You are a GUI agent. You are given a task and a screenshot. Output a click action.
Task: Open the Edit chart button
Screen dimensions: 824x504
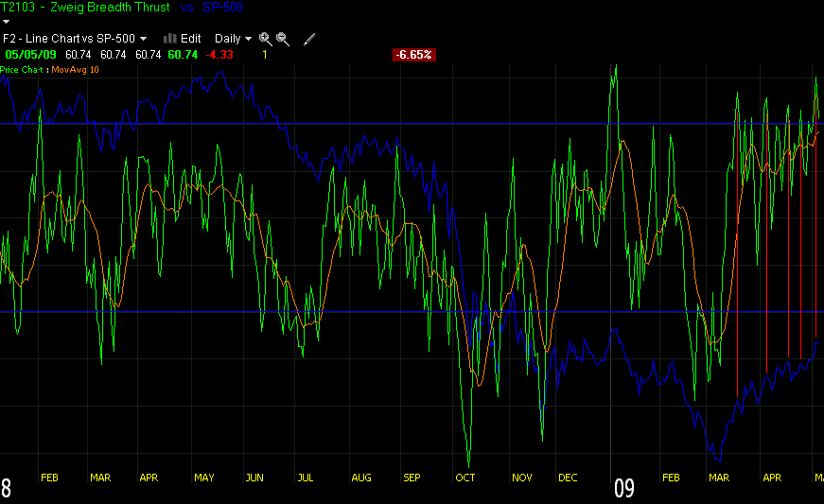click(190, 39)
